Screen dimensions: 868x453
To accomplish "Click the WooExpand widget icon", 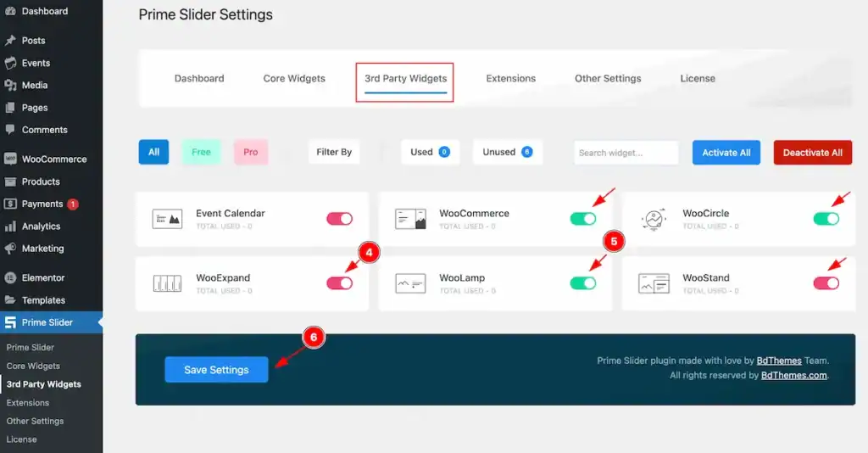I will (x=167, y=283).
